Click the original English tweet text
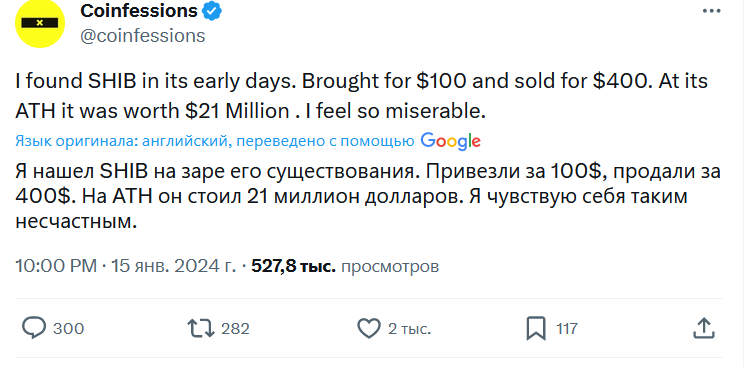 (362, 96)
